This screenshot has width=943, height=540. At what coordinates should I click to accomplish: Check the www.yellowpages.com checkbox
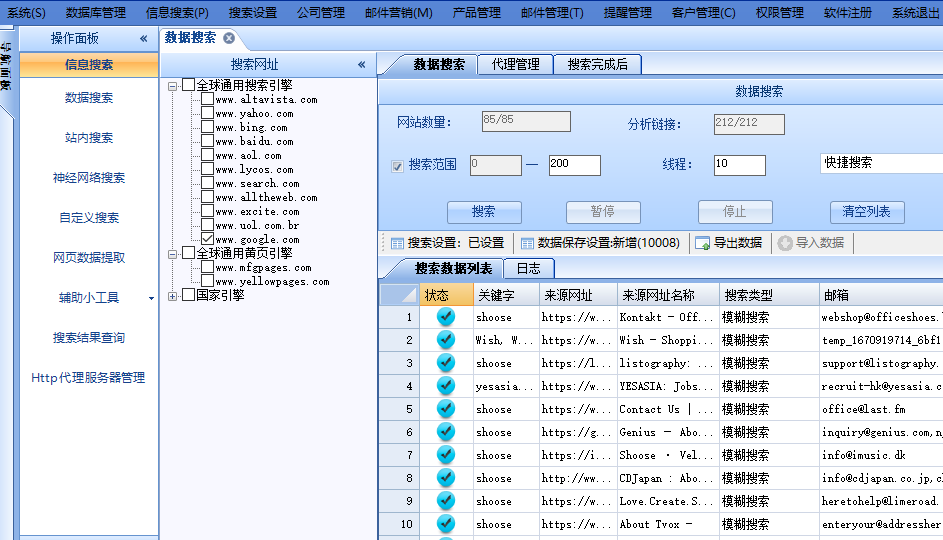(x=207, y=281)
